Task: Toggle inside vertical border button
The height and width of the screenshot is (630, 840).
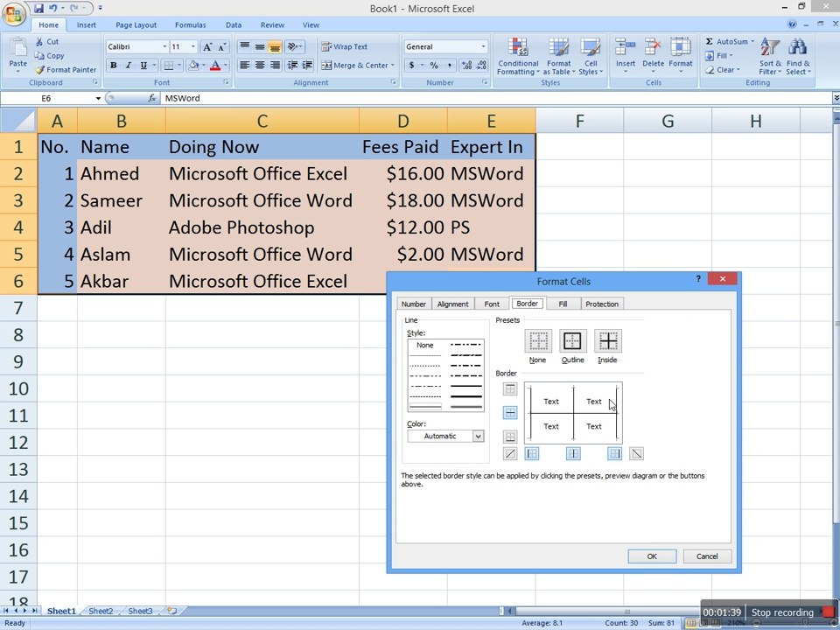Action: tap(573, 454)
